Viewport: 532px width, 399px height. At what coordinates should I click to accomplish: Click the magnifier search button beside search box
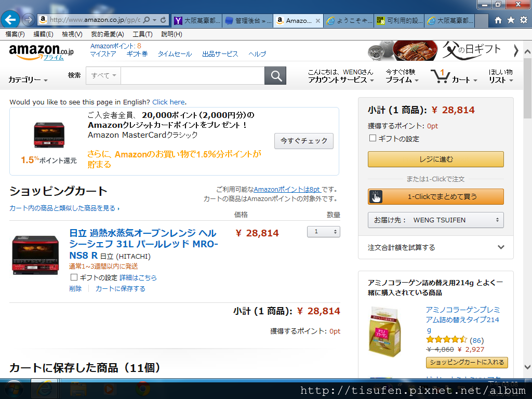tap(275, 76)
